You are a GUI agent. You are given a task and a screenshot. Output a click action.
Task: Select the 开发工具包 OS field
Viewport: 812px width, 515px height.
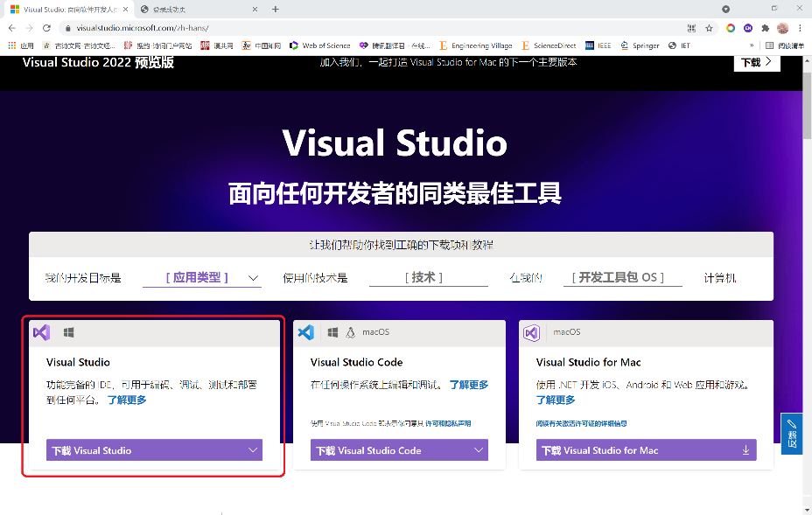(622, 277)
